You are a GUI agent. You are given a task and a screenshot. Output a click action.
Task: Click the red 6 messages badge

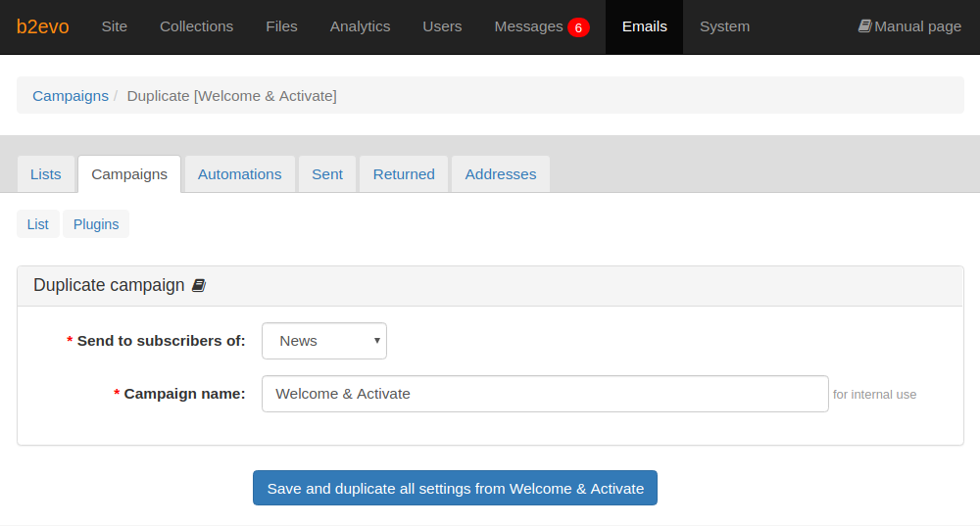click(x=578, y=27)
